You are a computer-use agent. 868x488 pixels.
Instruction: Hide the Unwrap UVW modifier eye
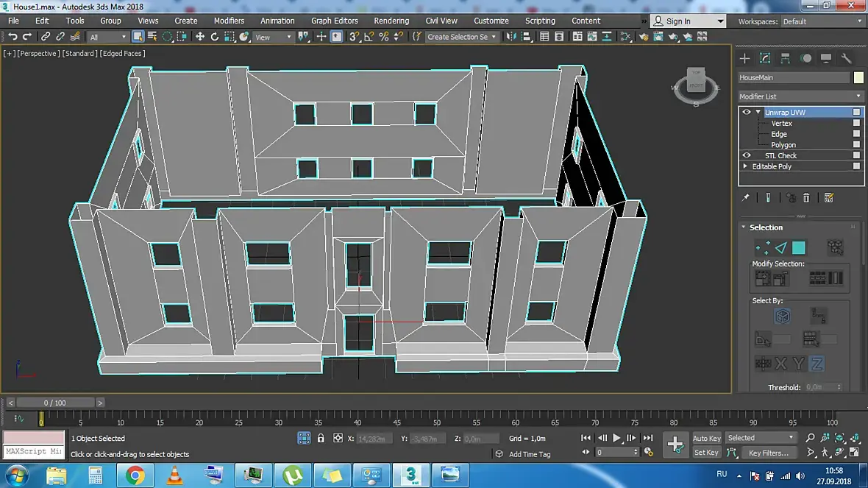(x=747, y=113)
